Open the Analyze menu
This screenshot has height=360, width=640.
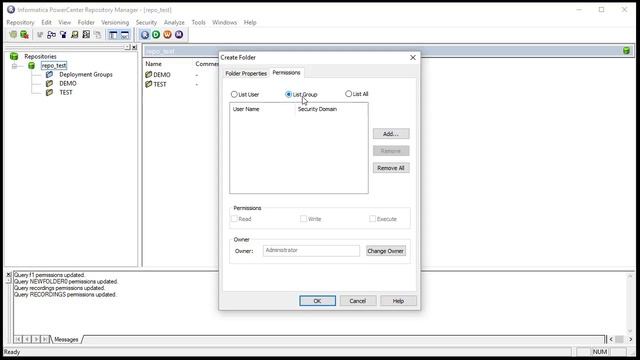(174, 22)
